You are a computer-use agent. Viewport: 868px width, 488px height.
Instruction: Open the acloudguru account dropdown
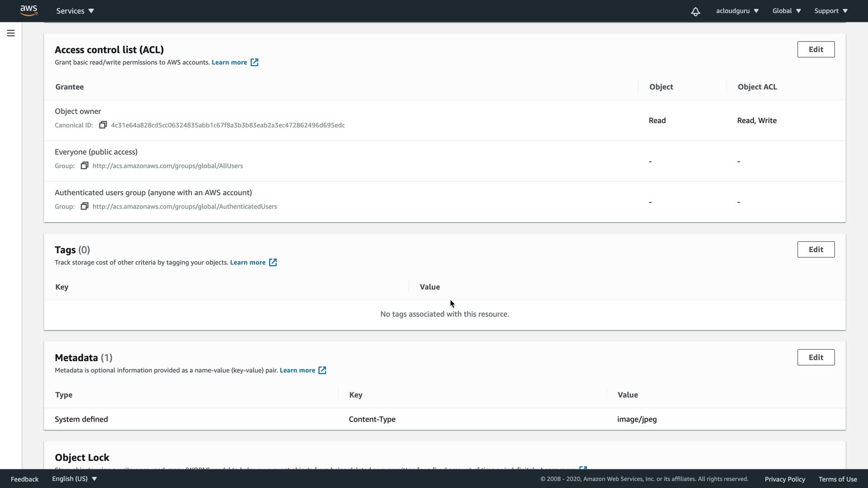tap(737, 11)
